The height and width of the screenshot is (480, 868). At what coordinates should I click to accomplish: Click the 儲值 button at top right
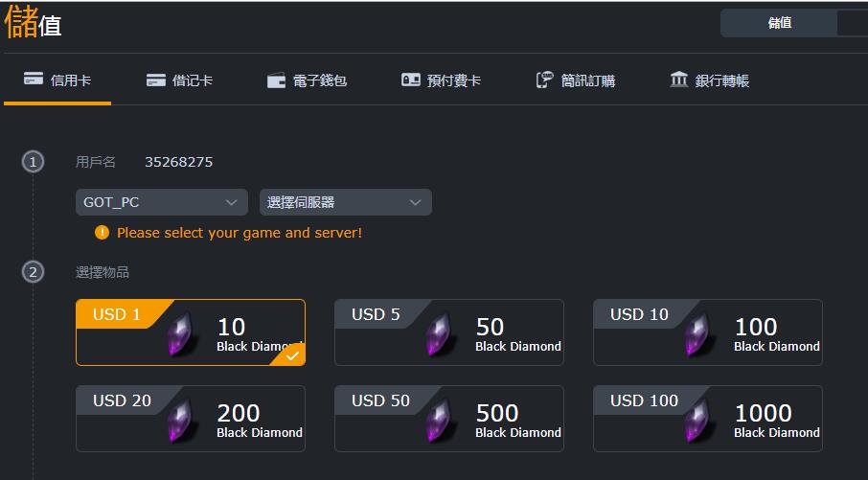[780, 23]
